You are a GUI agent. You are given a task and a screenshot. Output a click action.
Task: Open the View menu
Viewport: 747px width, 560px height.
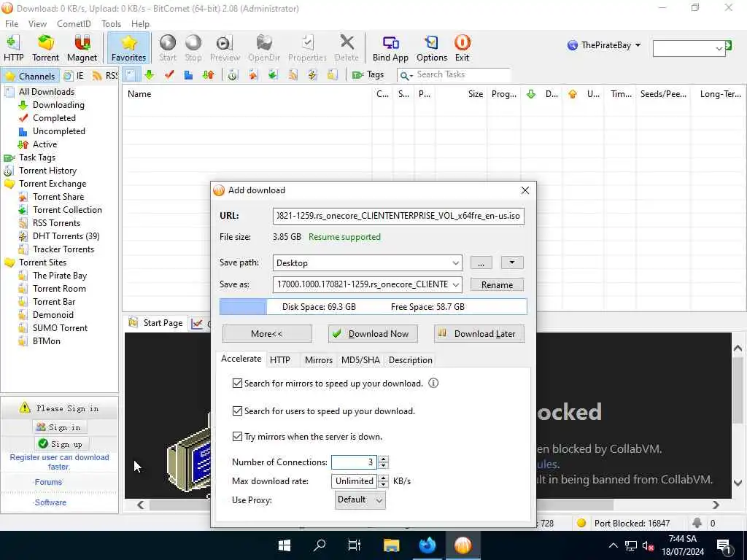pyautogui.click(x=37, y=24)
